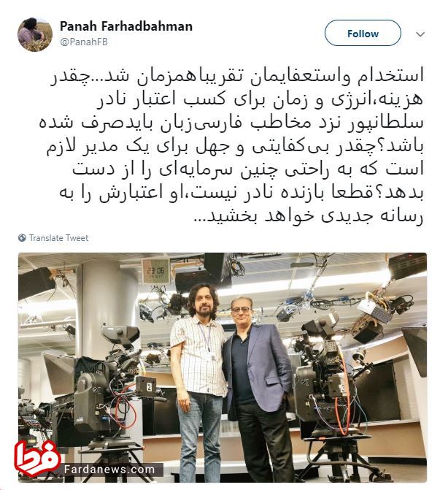Click the camera number 2 tag
The width and height of the screenshot is (448, 490).
149,388
